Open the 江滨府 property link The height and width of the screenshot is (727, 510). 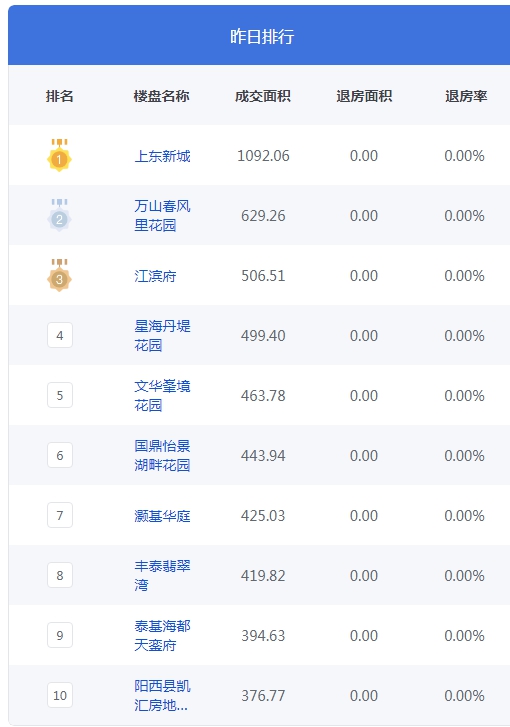click(x=155, y=276)
